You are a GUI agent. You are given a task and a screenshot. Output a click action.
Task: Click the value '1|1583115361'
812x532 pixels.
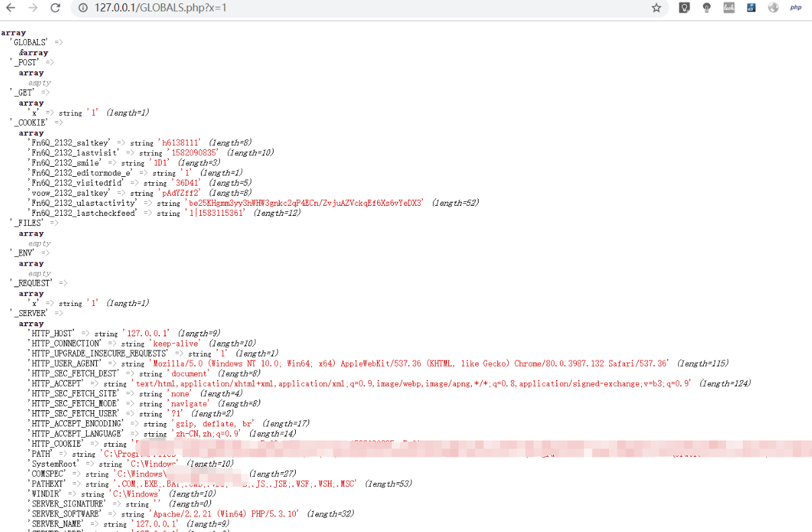click(x=216, y=213)
